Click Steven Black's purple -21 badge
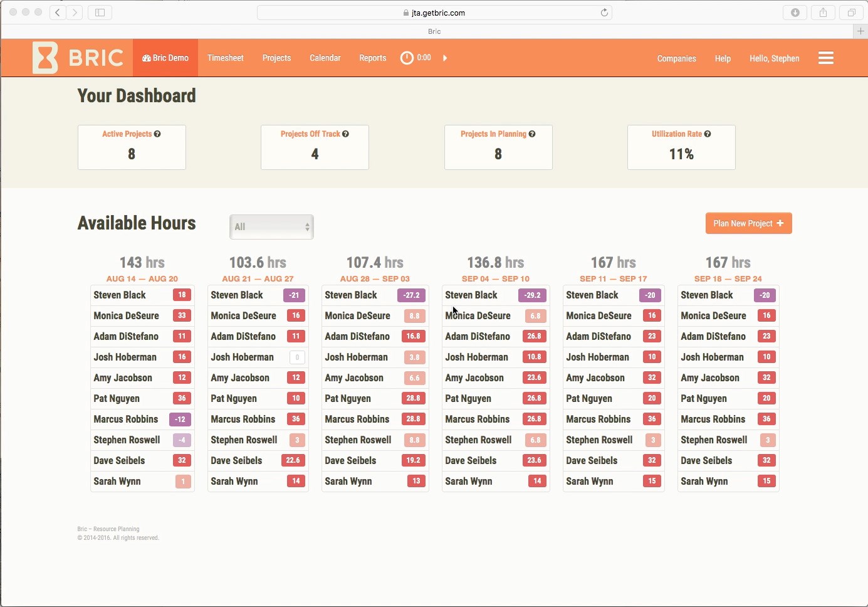The height and width of the screenshot is (607, 868). point(294,295)
